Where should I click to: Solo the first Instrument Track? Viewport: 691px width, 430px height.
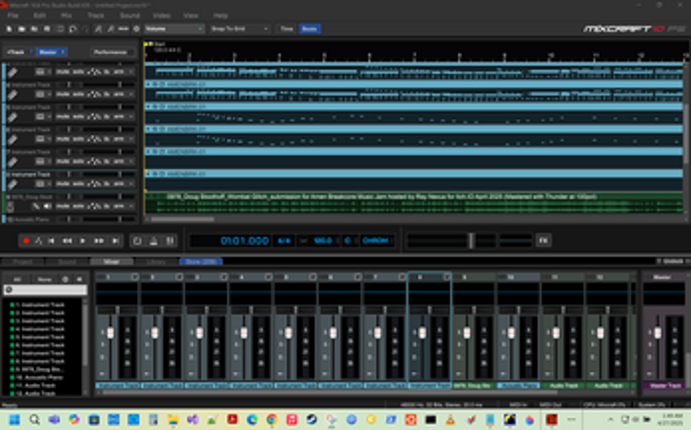click(78, 71)
